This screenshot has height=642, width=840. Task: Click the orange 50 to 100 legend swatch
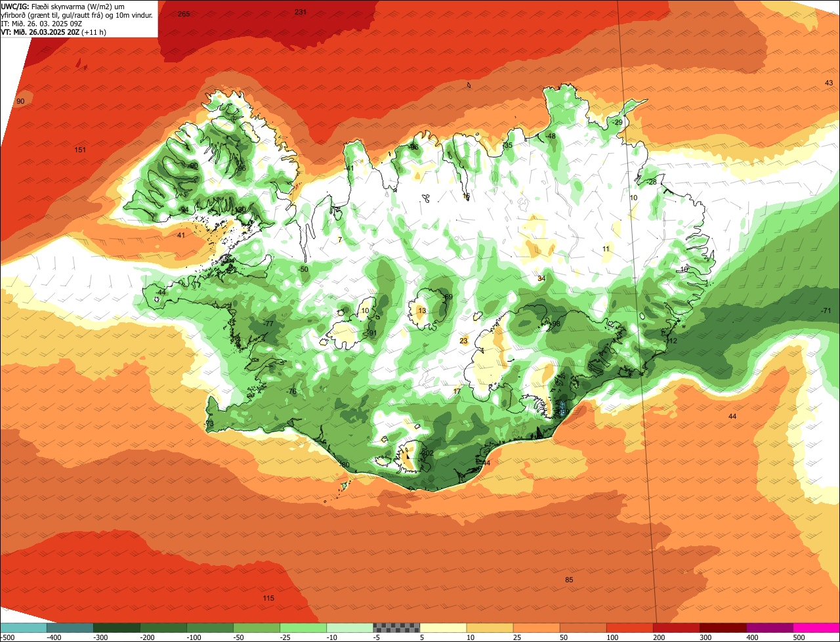pos(583,628)
